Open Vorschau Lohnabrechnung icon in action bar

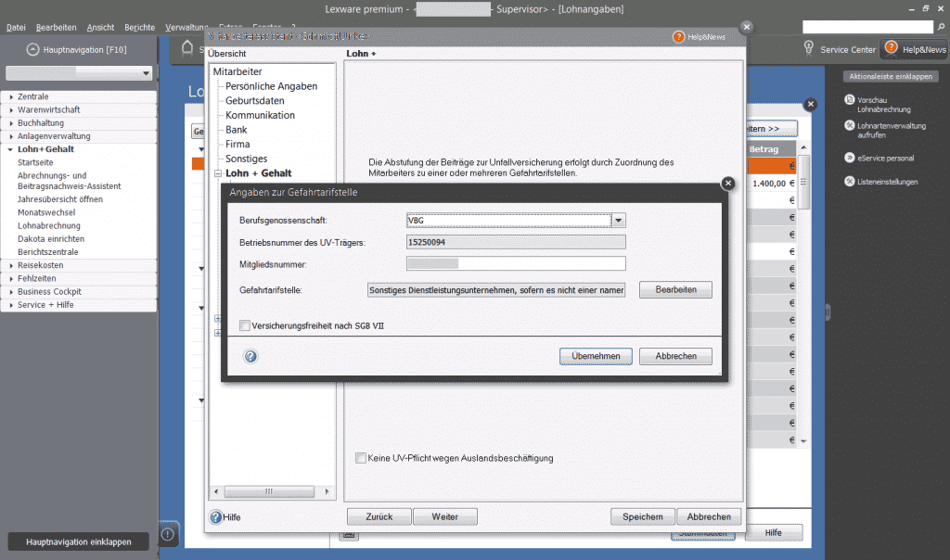click(x=849, y=99)
